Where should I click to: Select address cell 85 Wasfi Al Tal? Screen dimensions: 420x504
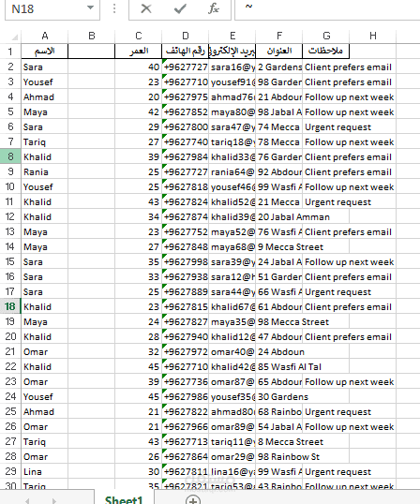[x=279, y=366]
